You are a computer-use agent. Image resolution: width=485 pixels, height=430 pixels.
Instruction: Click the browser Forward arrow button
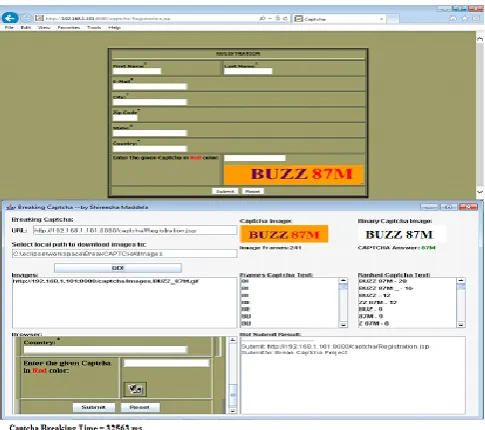coord(26,18)
